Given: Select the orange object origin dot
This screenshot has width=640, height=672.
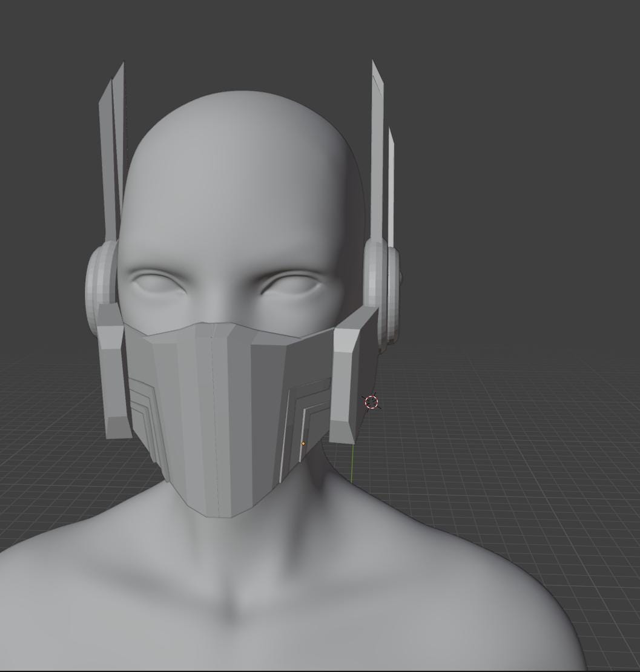Looking at the screenshot, I should pos(303,444).
